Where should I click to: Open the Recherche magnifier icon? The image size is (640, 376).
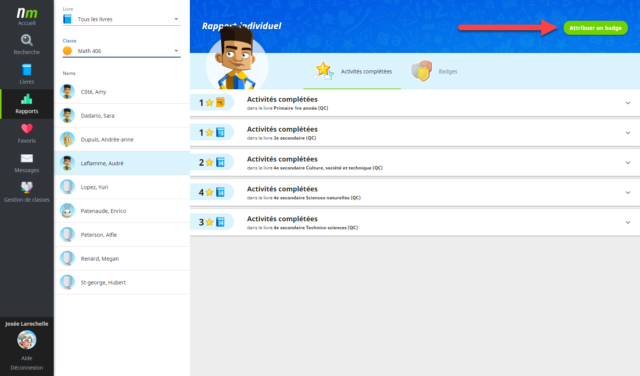click(27, 40)
